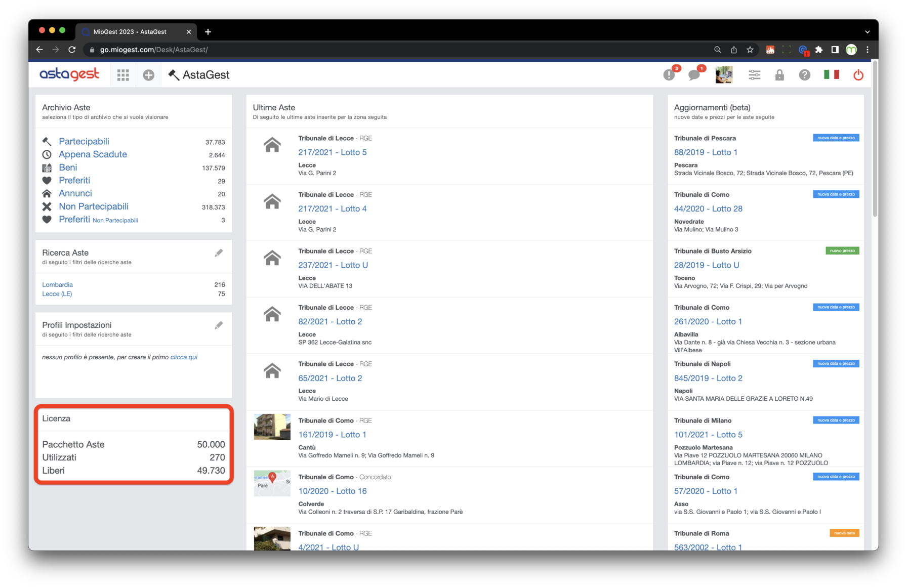Viewport: 907px width, 588px height.
Task: Open the alerts notification icon with badge 3
Action: [x=670, y=74]
